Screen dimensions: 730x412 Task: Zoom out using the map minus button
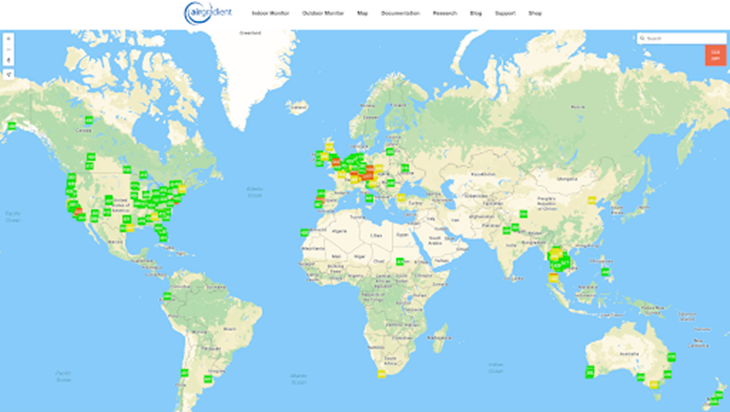click(x=8, y=49)
